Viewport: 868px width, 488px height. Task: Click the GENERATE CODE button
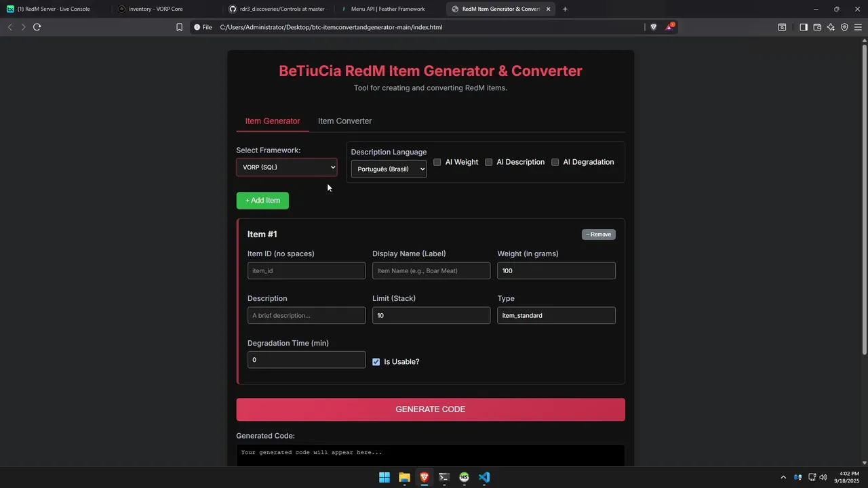click(431, 409)
